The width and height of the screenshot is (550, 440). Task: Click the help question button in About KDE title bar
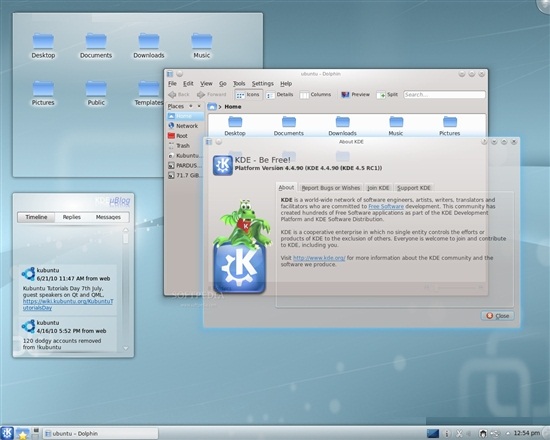pyautogui.click(x=484, y=142)
